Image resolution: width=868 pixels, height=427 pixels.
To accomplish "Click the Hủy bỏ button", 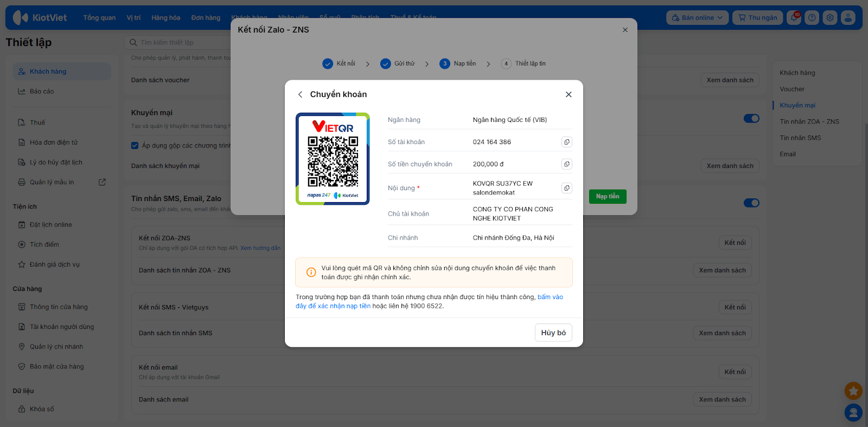I will pos(553,333).
